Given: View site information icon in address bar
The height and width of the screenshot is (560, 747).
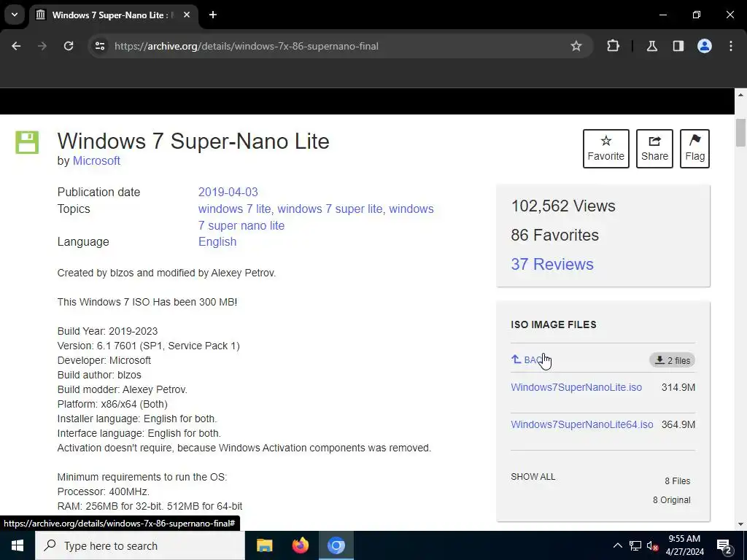Looking at the screenshot, I should [99, 46].
